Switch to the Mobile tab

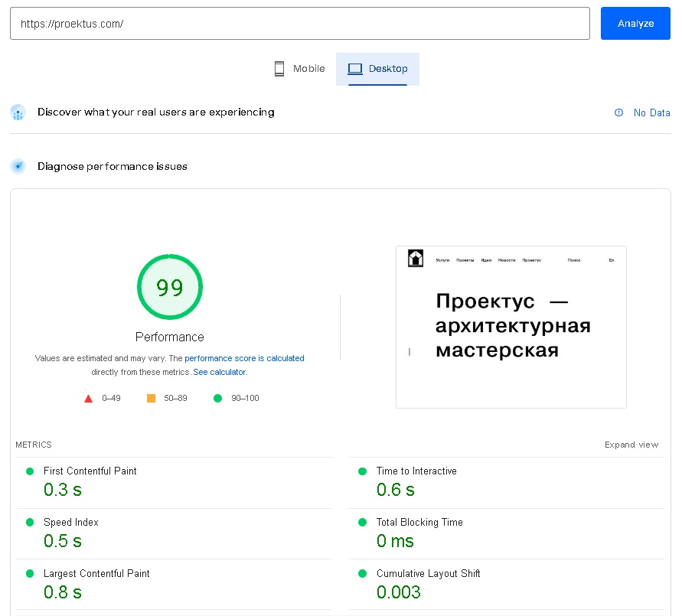point(300,69)
